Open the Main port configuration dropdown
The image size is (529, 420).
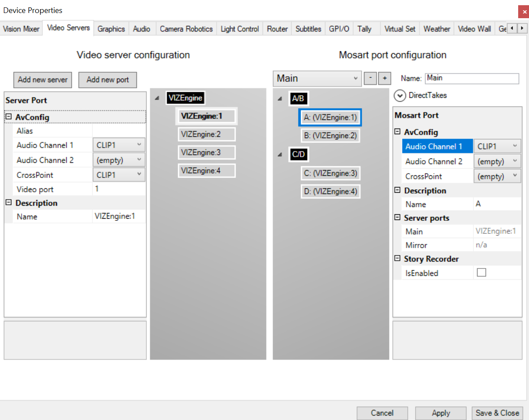coord(317,78)
